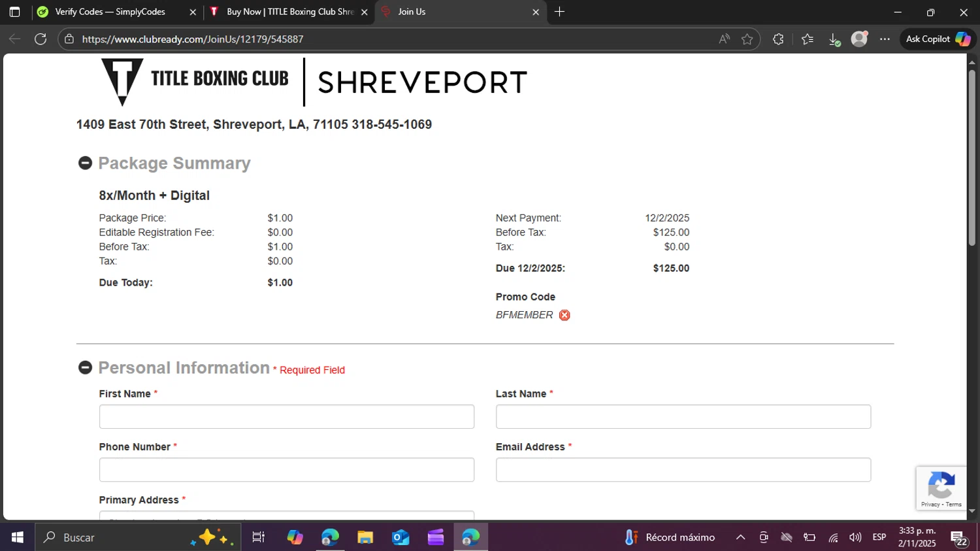The width and height of the screenshot is (980, 551).
Task: Open a new browser tab
Action: pos(559,12)
